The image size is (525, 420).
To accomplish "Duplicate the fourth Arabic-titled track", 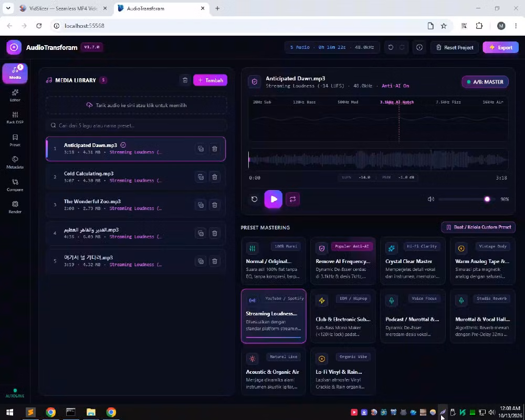I will coord(201,233).
